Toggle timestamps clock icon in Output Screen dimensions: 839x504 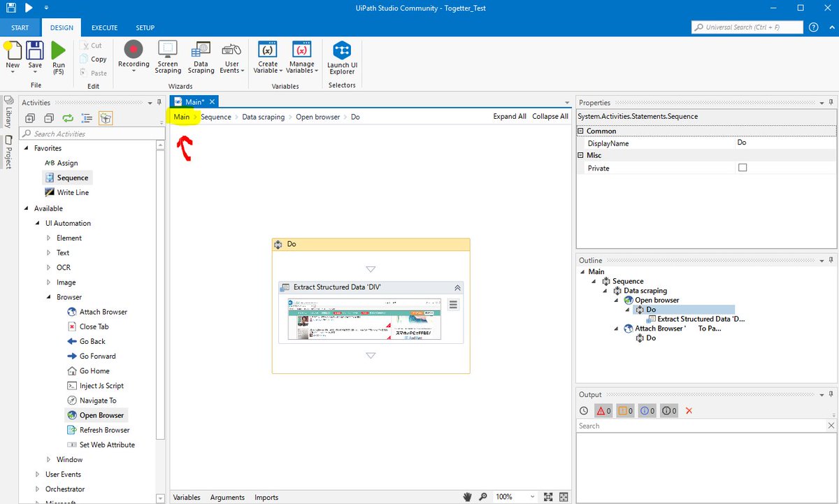coord(585,411)
